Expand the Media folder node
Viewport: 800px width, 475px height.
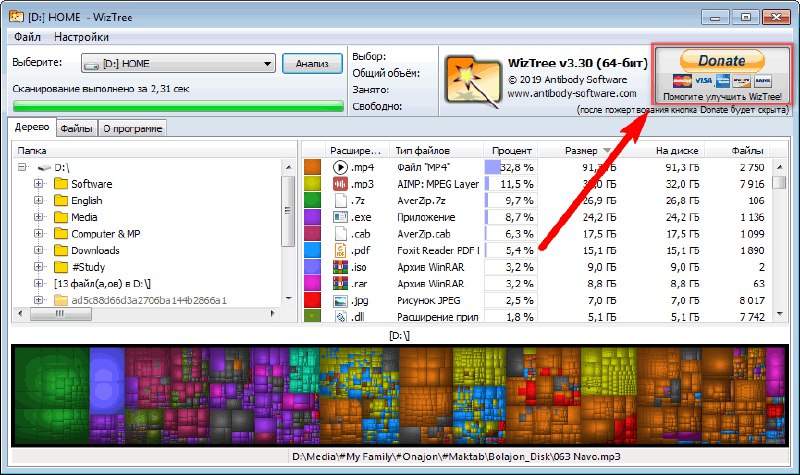38,217
